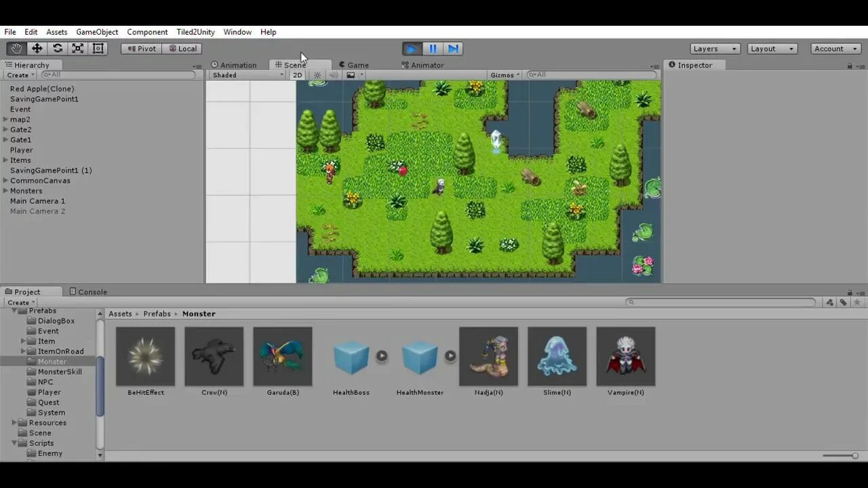868x488 pixels.
Task: Expand the map2 object
Action: pyautogui.click(x=5, y=119)
